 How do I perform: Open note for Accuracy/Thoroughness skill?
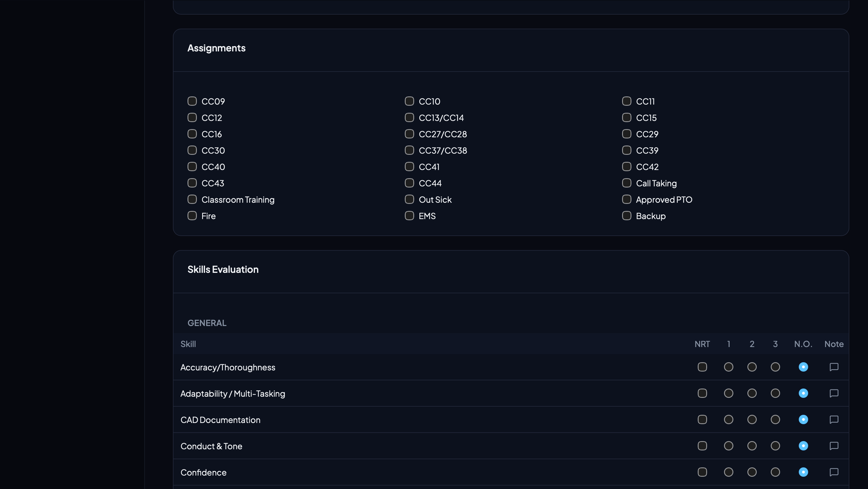[x=834, y=367]
